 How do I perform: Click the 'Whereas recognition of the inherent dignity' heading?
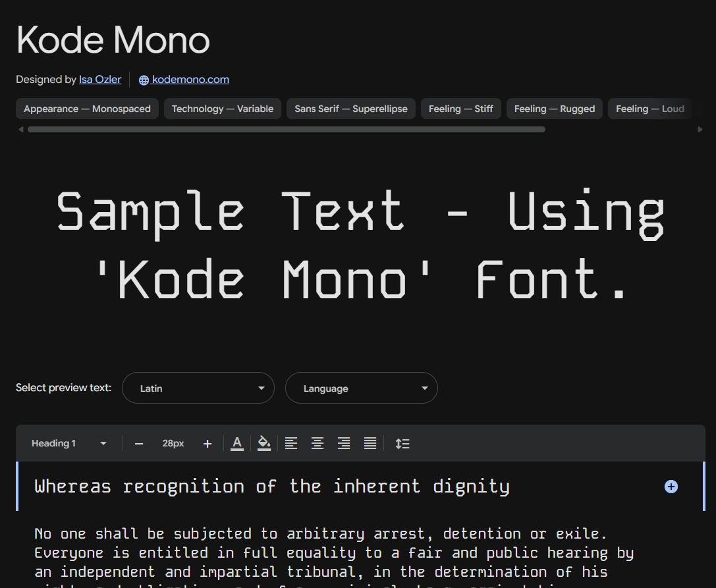(x=272, y=487)
